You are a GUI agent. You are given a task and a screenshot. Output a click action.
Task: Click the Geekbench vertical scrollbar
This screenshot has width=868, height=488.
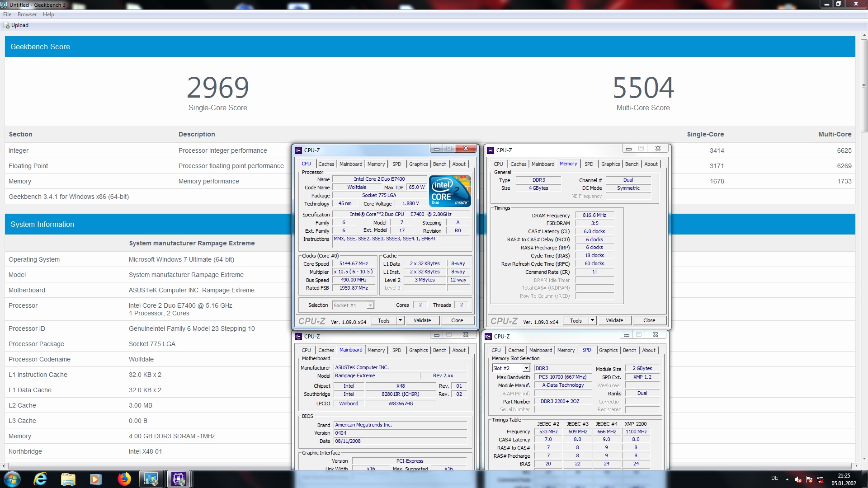(864, 86)
